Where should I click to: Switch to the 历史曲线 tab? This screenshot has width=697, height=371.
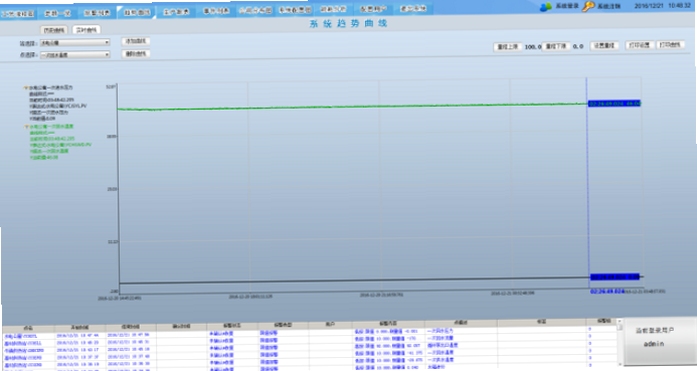click(54, 30)
